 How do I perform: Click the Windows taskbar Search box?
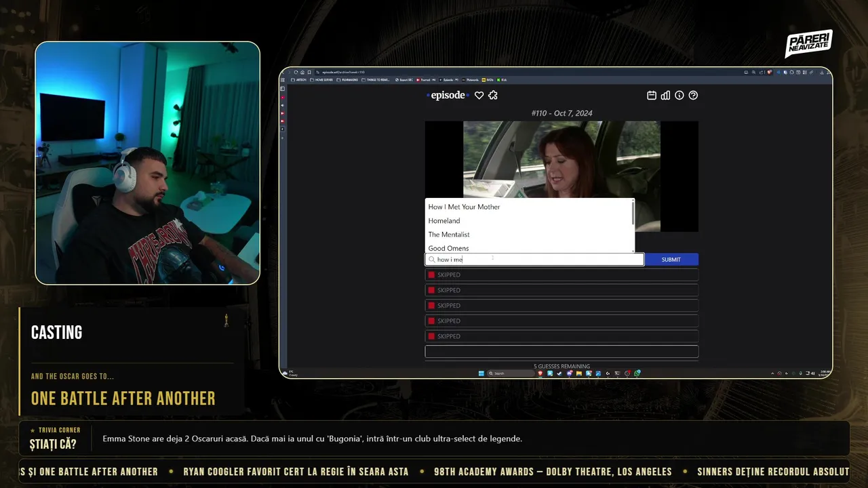click(x=511, y=373)
